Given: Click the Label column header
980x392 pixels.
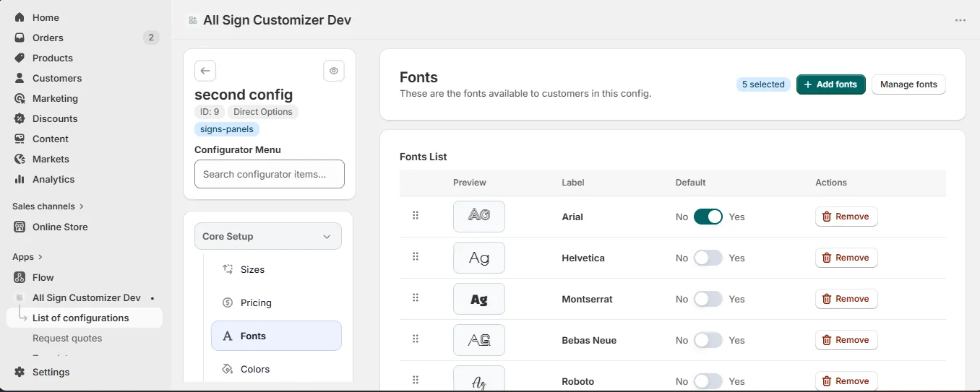Looking at the screenshot, I should pos(573,183).
